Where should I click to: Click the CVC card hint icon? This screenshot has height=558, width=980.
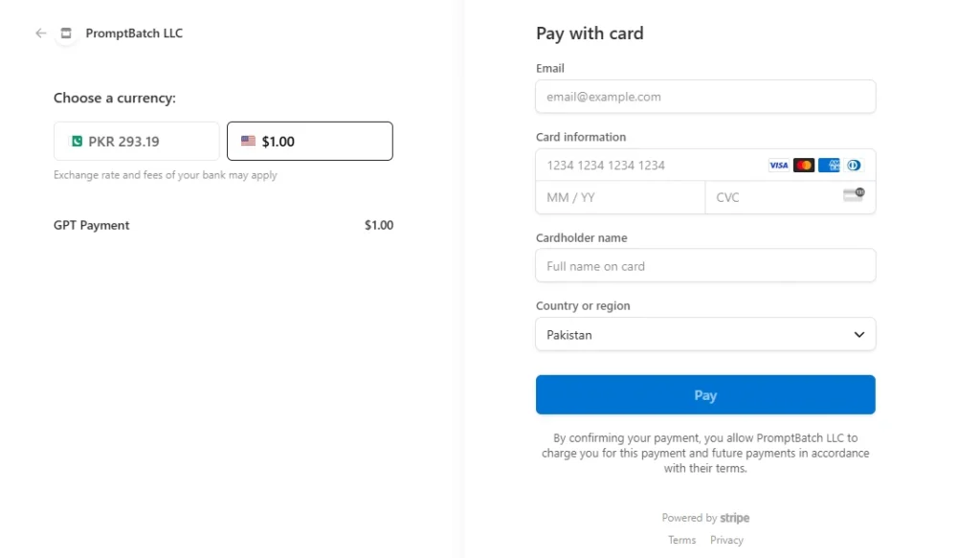click(x=852, y=196)
